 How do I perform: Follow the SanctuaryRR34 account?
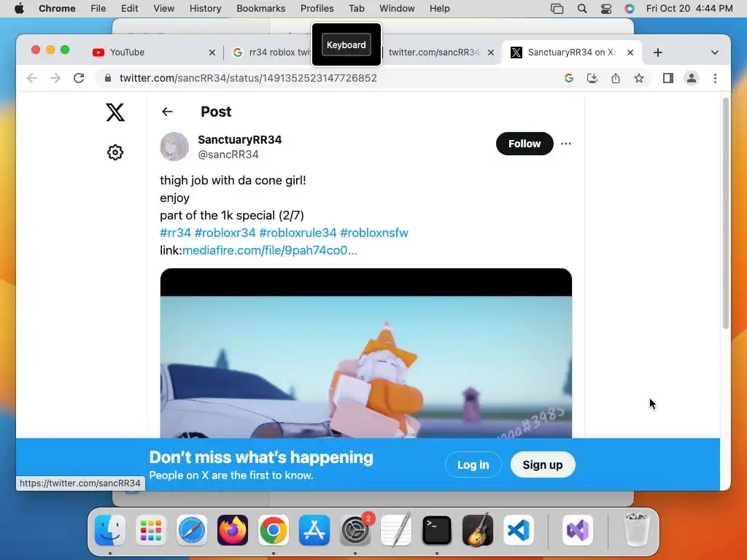(x=525, y=144)
